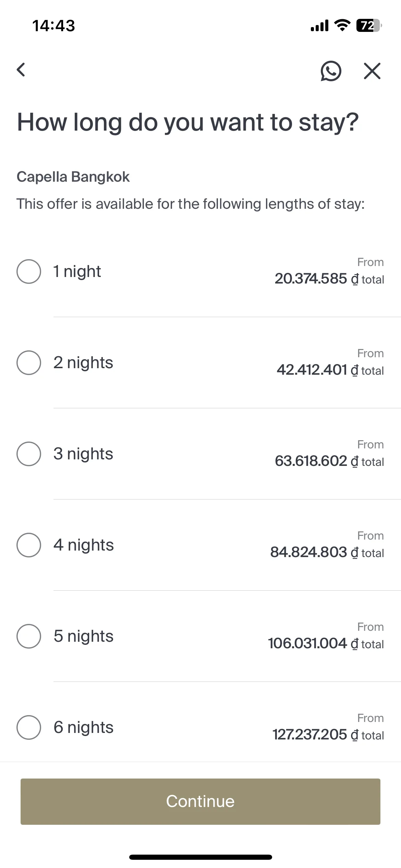
Task: Tap the back chevron arrow
Action: (21, 70)
